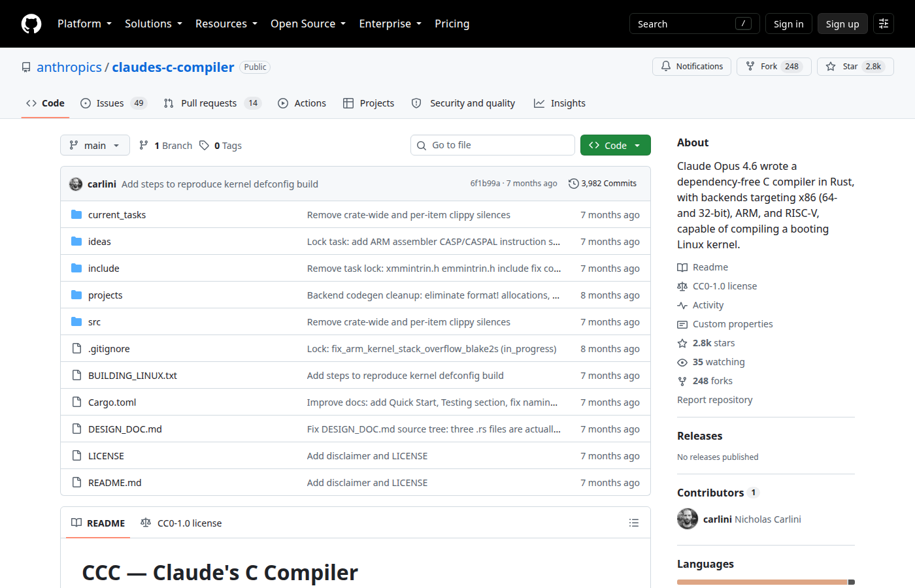Click the star icon beside 2.8k stars
The width and height of the screenshot is (915, 588).
click(682, 343)
